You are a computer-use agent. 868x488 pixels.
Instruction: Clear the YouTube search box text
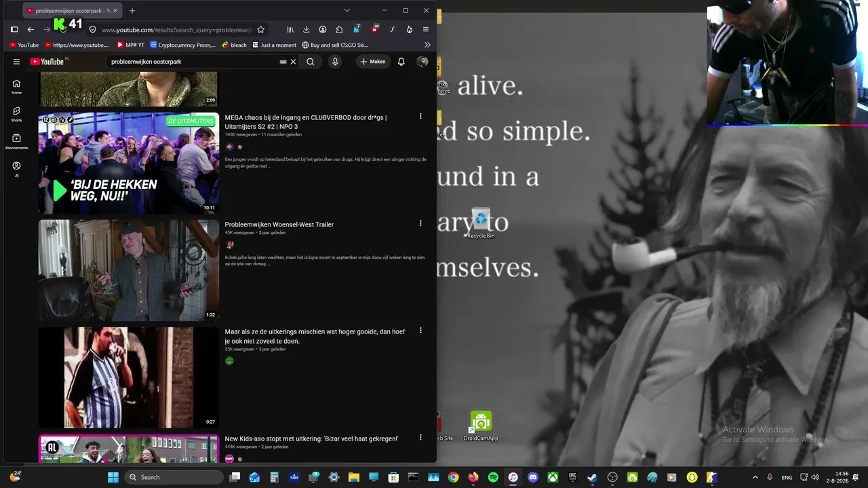tap(293, 62)
